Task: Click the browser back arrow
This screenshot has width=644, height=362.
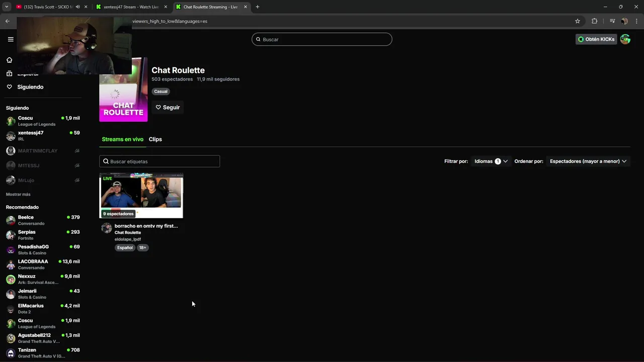Action: (8, 21)
